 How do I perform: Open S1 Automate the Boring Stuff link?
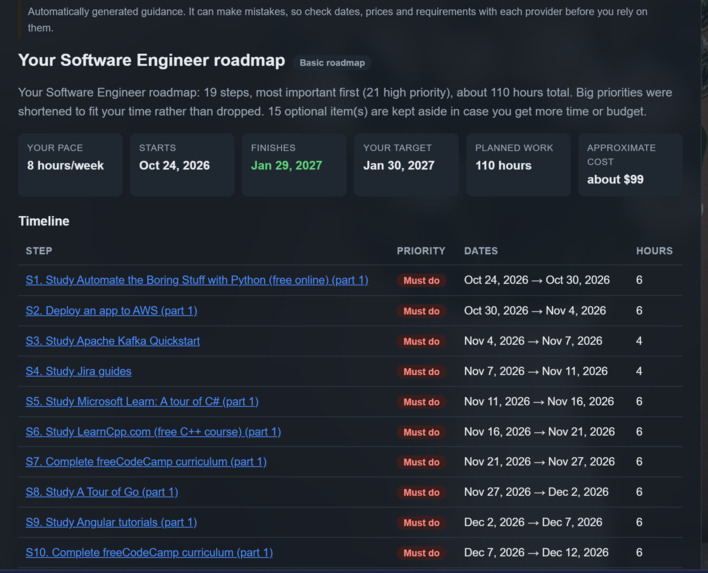197,280
